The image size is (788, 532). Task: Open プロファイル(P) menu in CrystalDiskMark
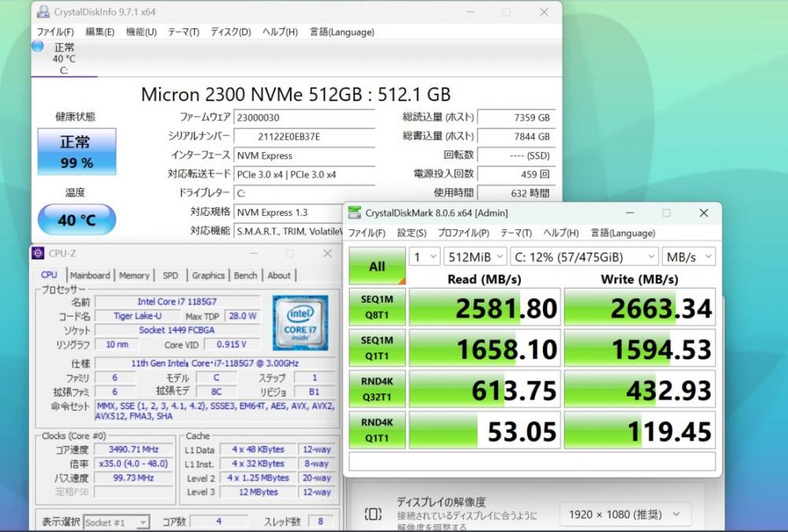463,233
